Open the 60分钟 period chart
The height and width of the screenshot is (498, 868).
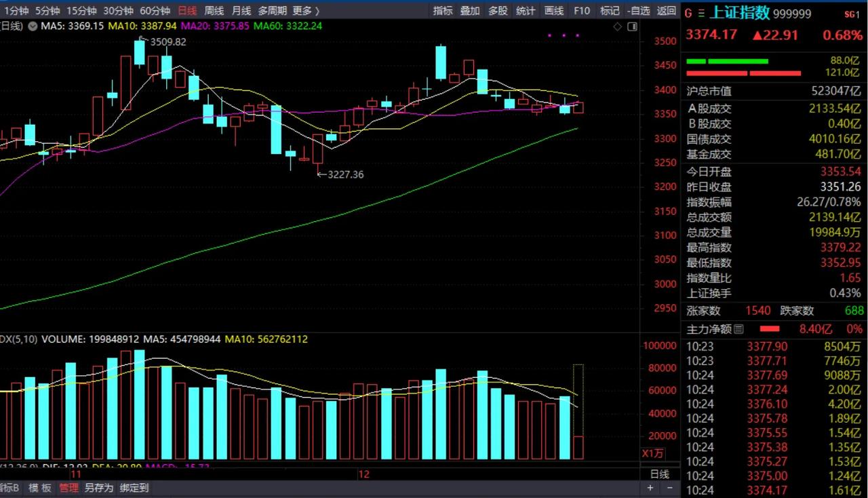[x=155, y=11]
